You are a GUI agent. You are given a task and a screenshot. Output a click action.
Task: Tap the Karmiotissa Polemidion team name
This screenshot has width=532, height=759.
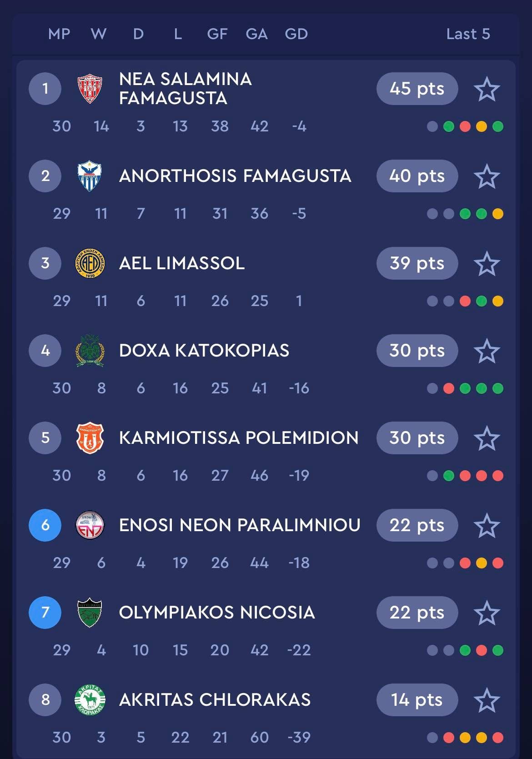(239, 438)
